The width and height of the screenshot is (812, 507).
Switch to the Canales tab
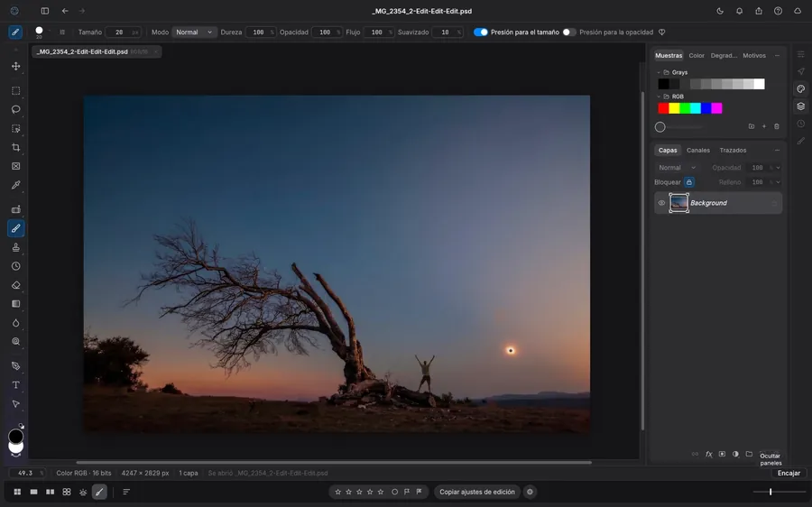click(x=698, y=150)
